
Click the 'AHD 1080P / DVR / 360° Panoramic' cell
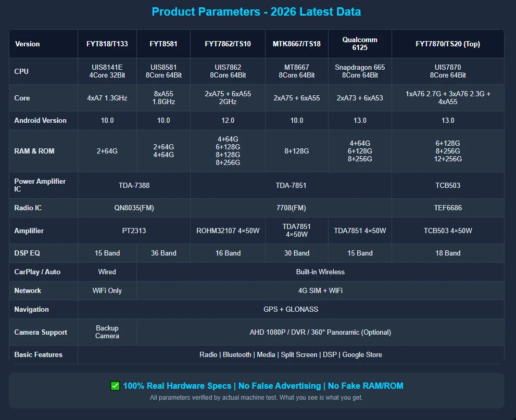(x=320, y=332)
